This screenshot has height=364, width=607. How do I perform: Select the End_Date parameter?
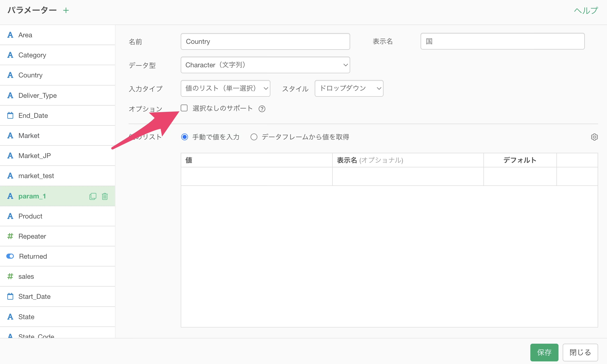(x=57, y=116)
